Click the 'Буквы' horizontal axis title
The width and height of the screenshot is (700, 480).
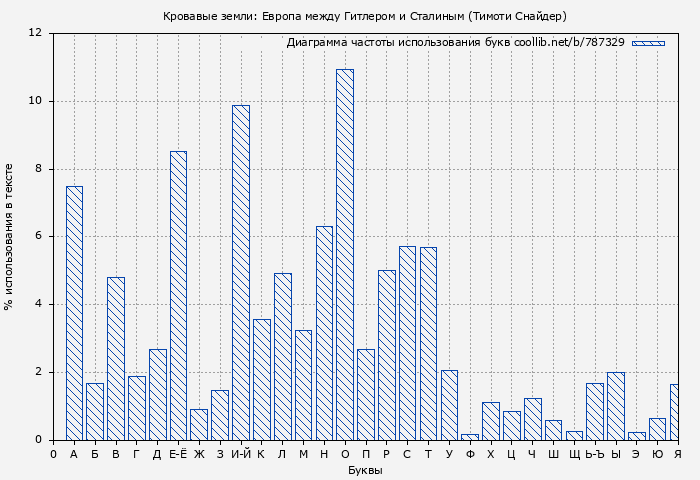tap(365, 470)
